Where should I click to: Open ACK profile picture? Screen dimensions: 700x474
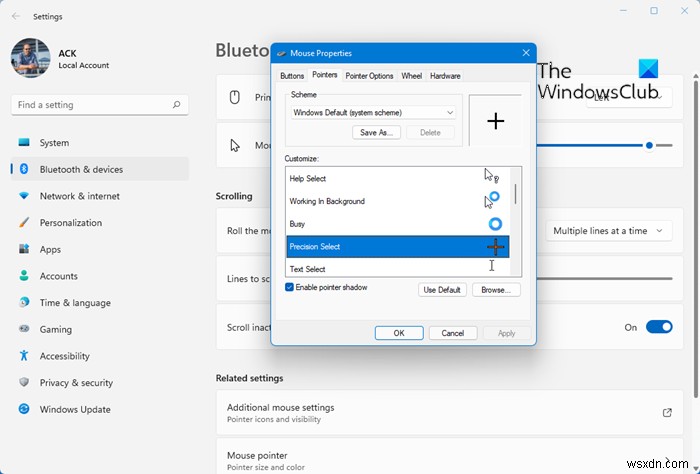[30, 58]
